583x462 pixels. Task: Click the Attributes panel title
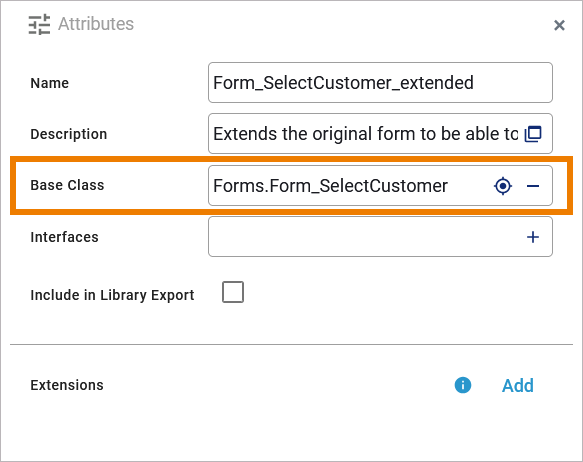pyautogui.click(x=96, y=24)
